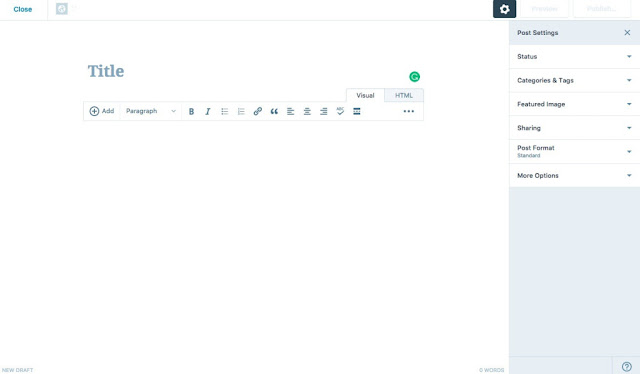Image resolution: width=640 pixels, height=374 pixels.
Task: Open the Grammarly icon in the editor
Action: point(414,77)
